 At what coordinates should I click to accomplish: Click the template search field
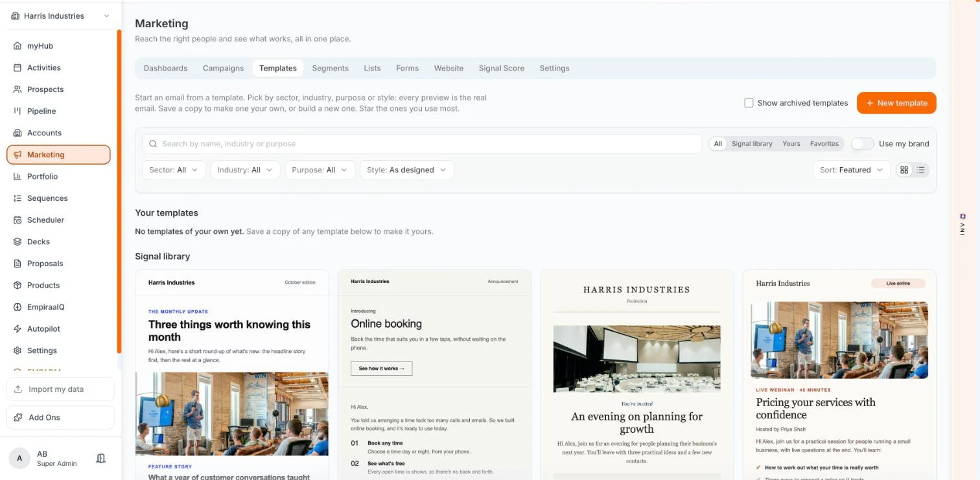click(422, 144)
